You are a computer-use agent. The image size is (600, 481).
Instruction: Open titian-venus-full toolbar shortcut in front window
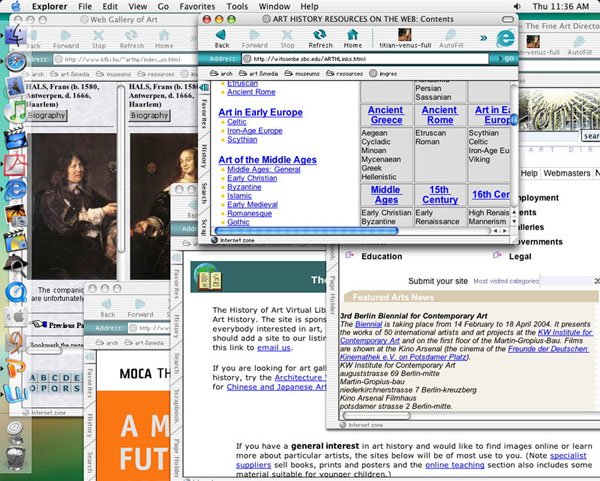pyautogui.click(x=405, y=38)
